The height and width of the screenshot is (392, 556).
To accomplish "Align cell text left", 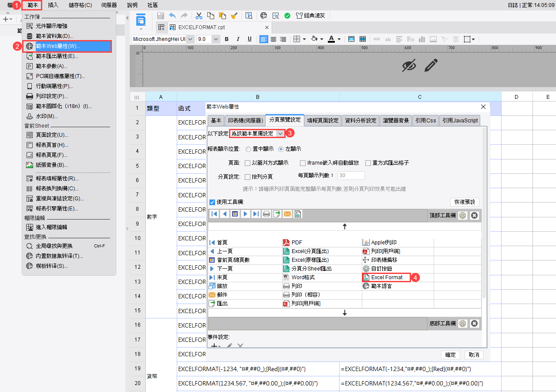I will 264,39.
